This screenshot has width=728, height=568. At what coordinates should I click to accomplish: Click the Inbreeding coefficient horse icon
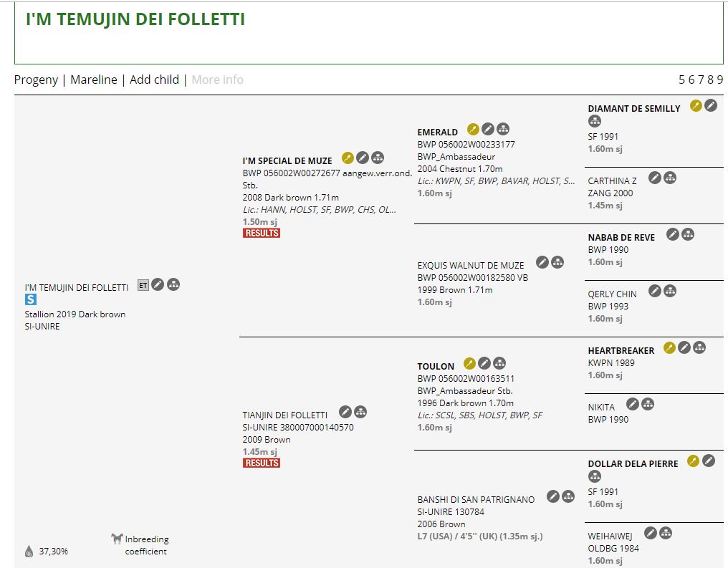pyautogui.click(x=117, y=539)
